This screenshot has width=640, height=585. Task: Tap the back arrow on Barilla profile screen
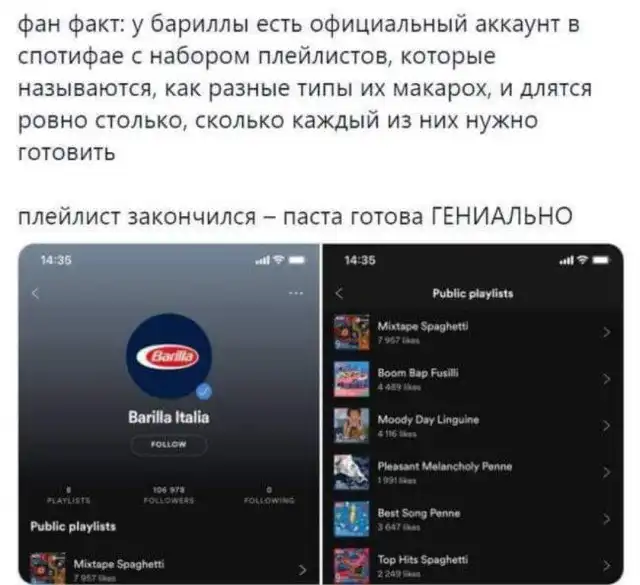click(x=36, y=293)
